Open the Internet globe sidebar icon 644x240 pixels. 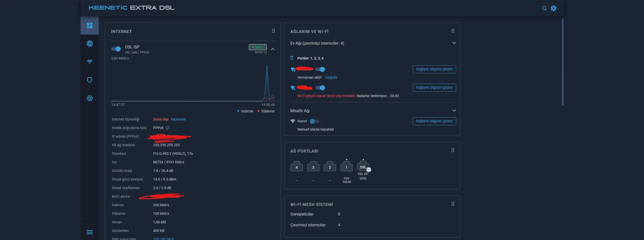(x=89, y=44)
